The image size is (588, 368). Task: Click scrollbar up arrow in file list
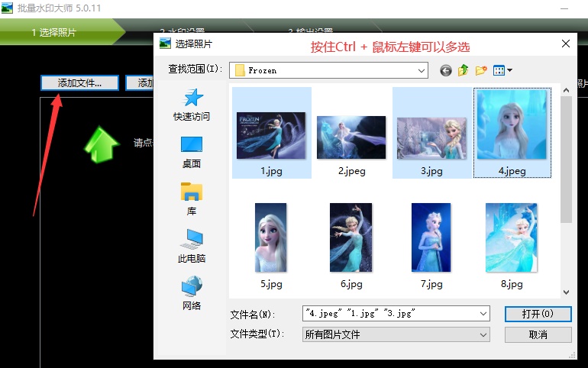coord(567,90)
